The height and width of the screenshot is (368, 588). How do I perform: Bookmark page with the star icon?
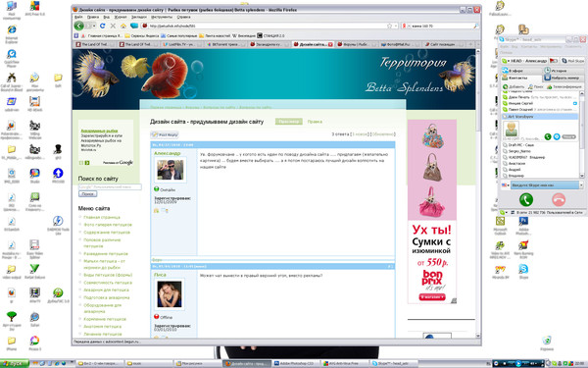coord(390,26)
